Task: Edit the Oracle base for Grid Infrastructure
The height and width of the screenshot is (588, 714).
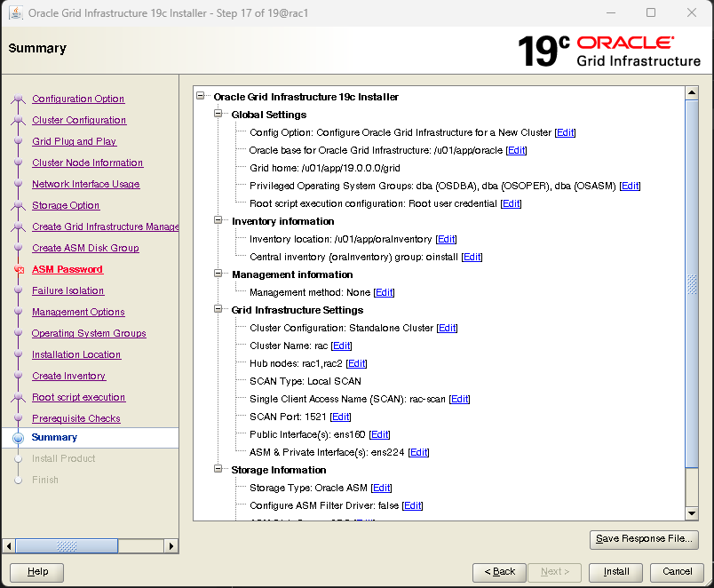Action: pos(516,150)
